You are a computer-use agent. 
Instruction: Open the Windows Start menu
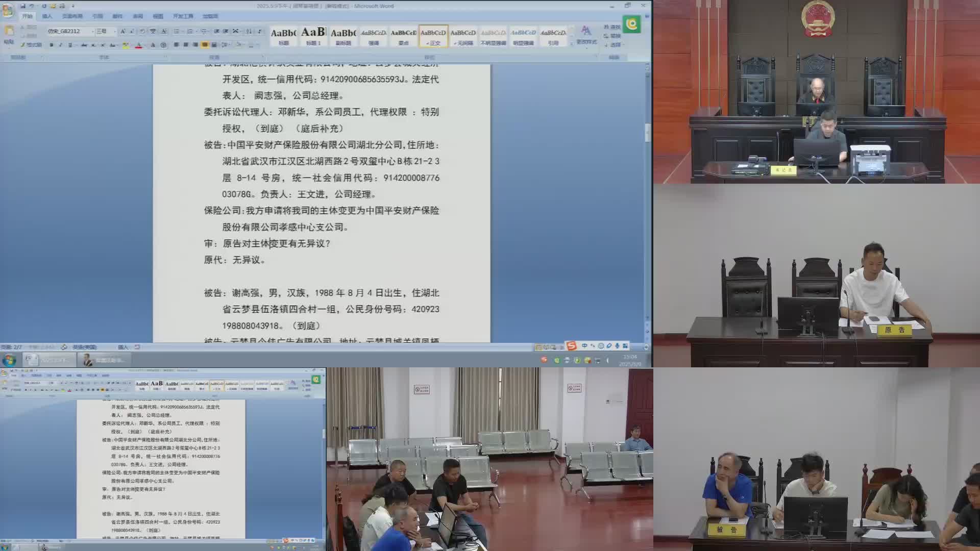9,360
